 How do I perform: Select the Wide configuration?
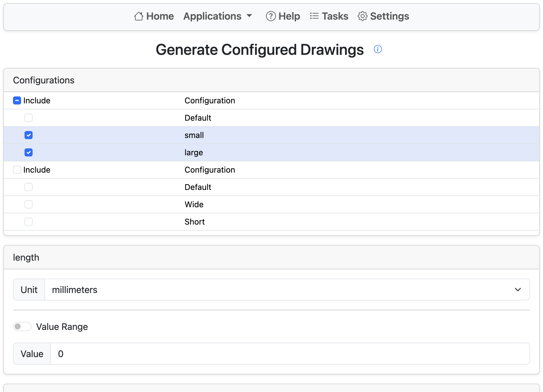click(29, 204)
